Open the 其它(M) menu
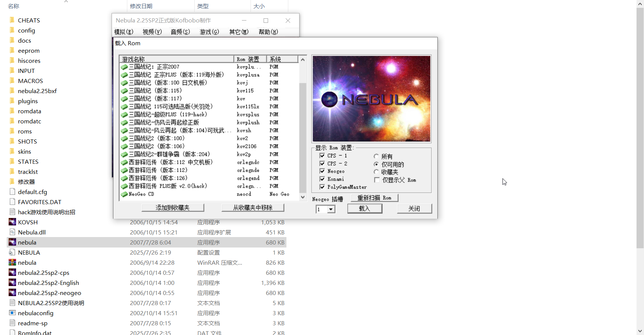The image size is (644, 335). 239,32
